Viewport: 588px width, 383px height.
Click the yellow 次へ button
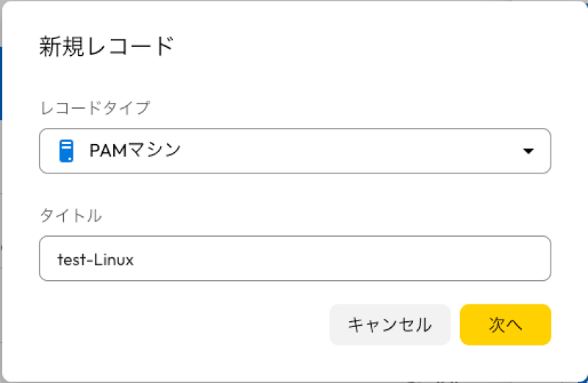(x=505, y=325)
